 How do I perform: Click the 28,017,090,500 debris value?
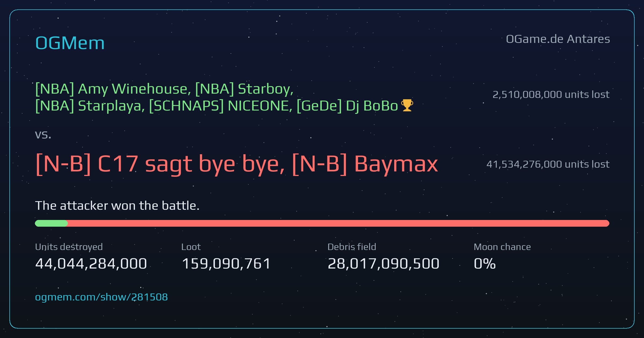(383, 263)
